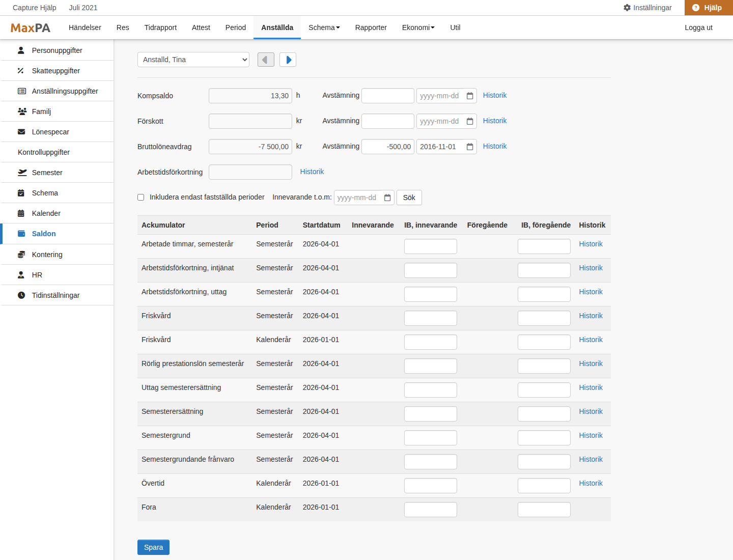Click Bruttolöneavdrag Avstämning amount field
This screenshot has height=560, width=733.
388,147
